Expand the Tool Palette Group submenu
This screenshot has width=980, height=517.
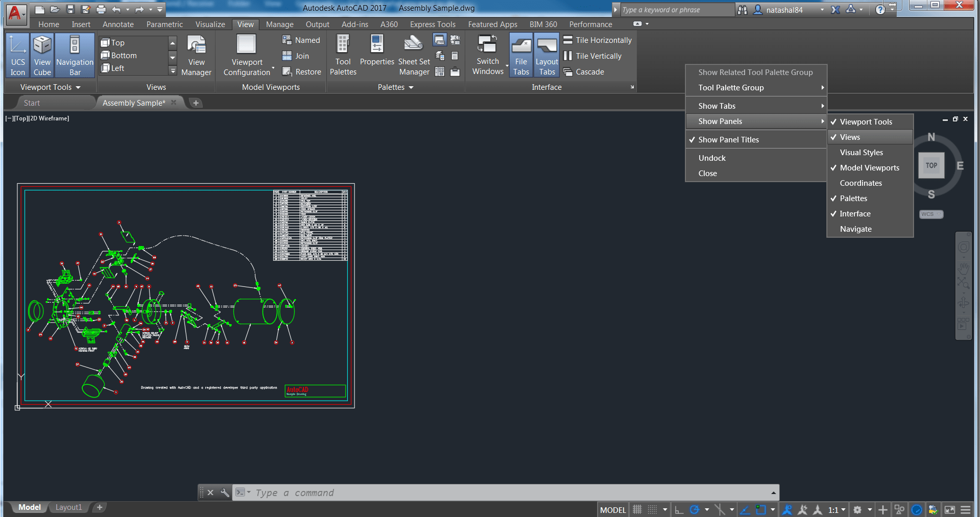756,88
